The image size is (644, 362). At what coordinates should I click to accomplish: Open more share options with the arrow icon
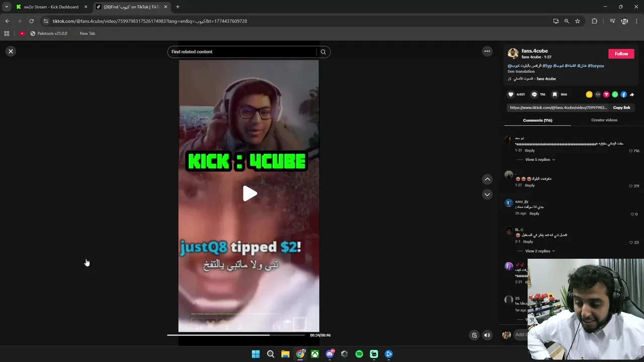pos(632,95)
